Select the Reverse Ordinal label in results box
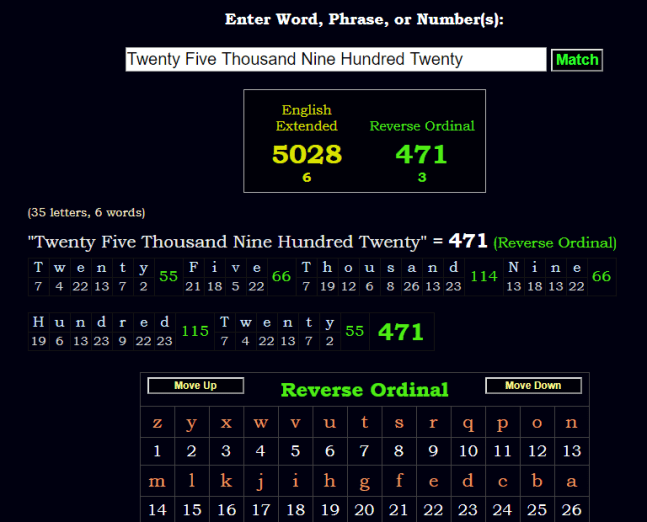 coord(421,126)
